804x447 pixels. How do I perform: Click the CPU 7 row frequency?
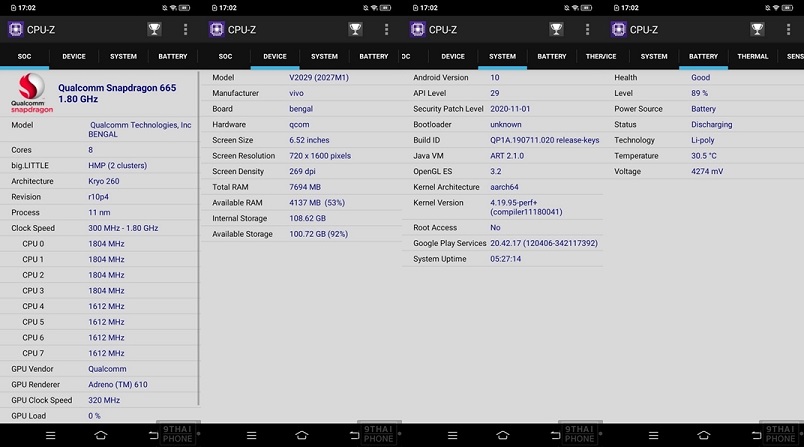click(x=106, y=353)
